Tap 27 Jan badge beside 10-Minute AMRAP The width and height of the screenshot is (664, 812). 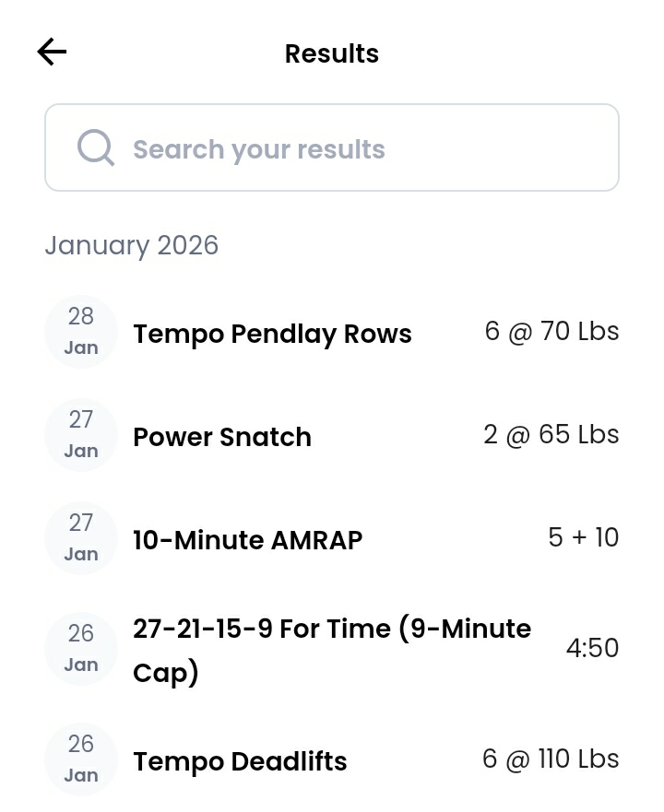tap(81, 538)
